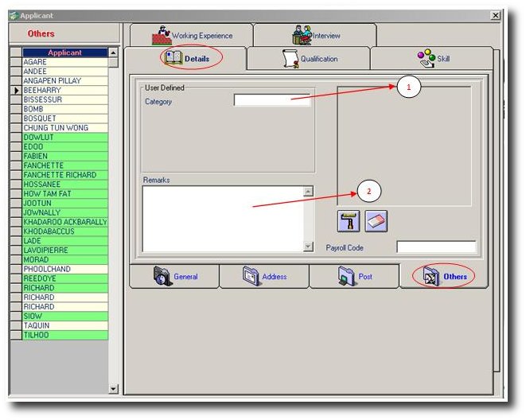Click the paint roller icon button
526x420 pixels.
point(349,222)
